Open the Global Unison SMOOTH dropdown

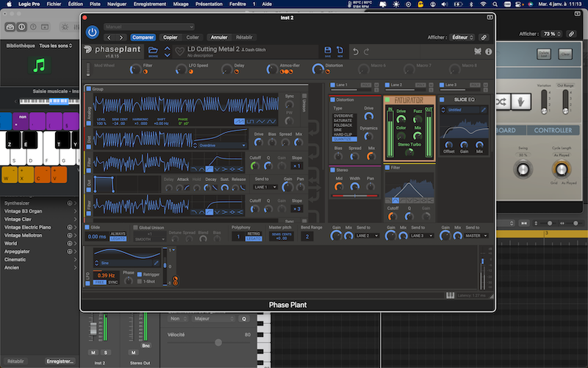[x=149, y=239]
